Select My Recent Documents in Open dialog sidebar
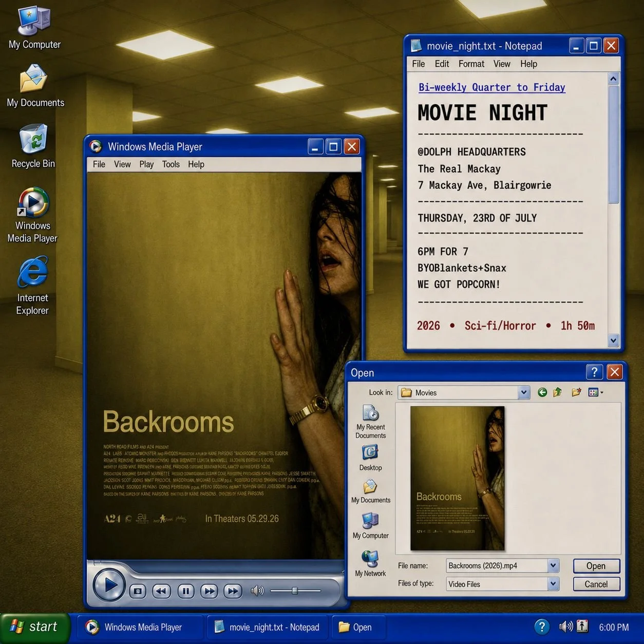Viewport: 644px width, 644px height. point(371,422)
